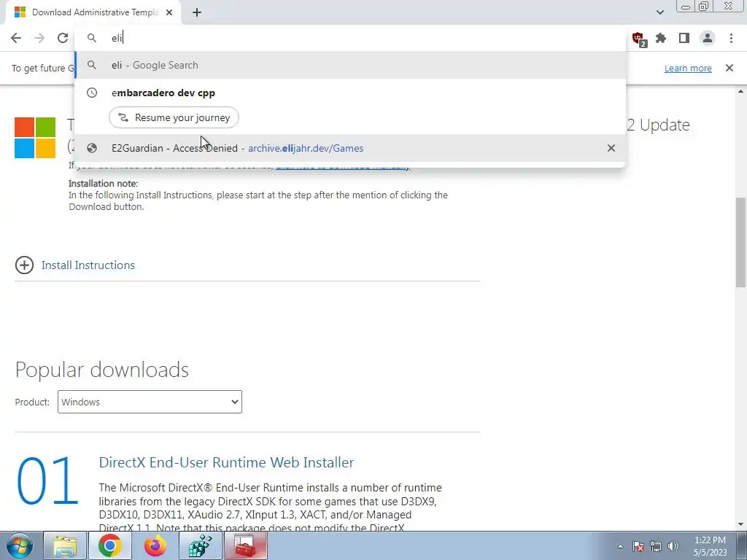Click the Popular downloads heading
747x560 pixels.
click(102, 370)
